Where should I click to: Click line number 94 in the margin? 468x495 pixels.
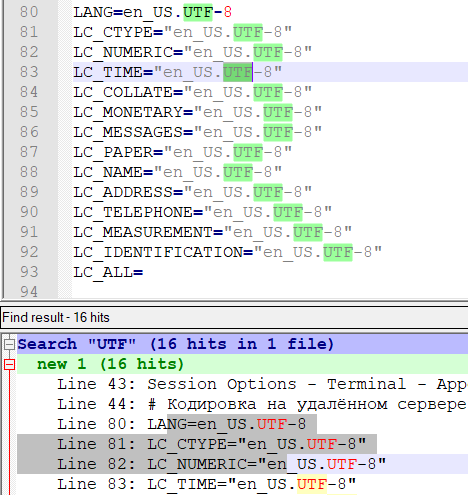(x=29, y=292)
